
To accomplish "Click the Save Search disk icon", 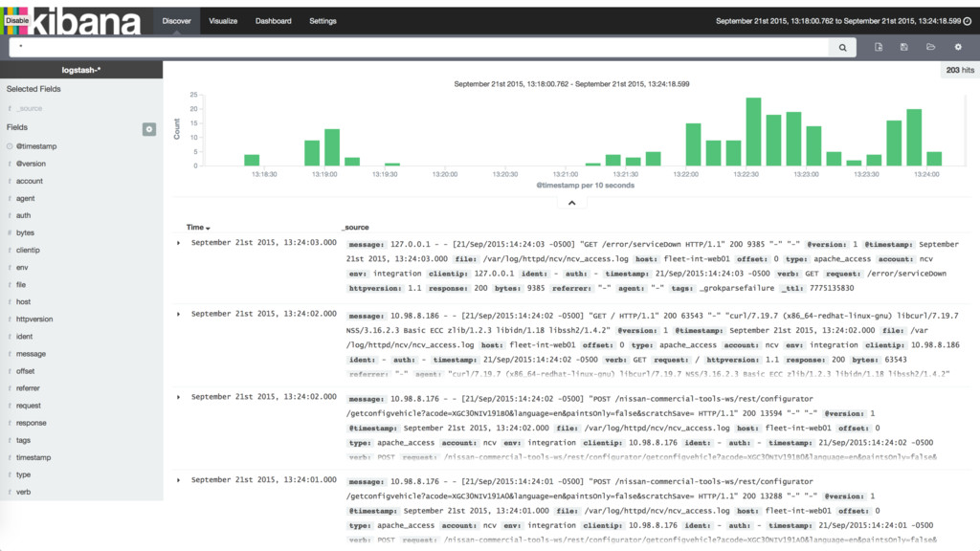I will [903, 47].
